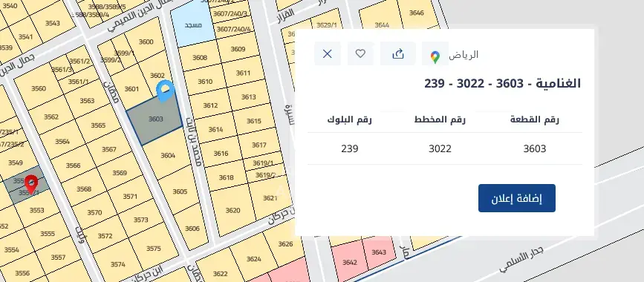Select parcel 3621 on the map
Image resolution: width=644 pixels, height=282 pixels.
click(x=270, y=198)
